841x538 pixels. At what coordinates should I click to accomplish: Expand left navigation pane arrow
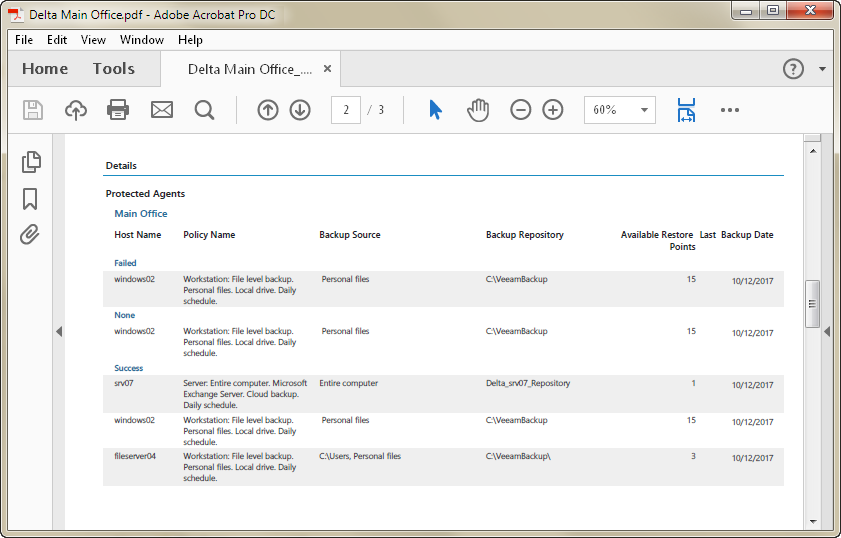(x=59, y=332)
